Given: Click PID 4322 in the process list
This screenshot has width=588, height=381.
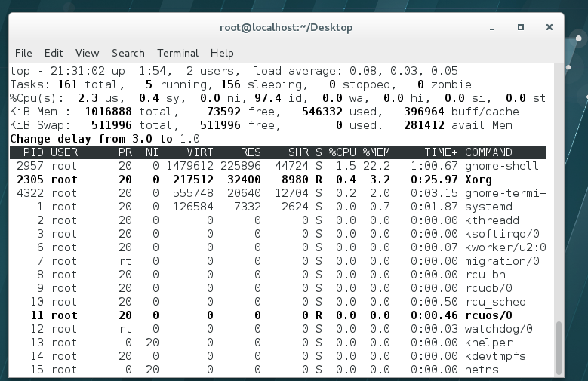Looking at the screenshot, I should point(30,193).
